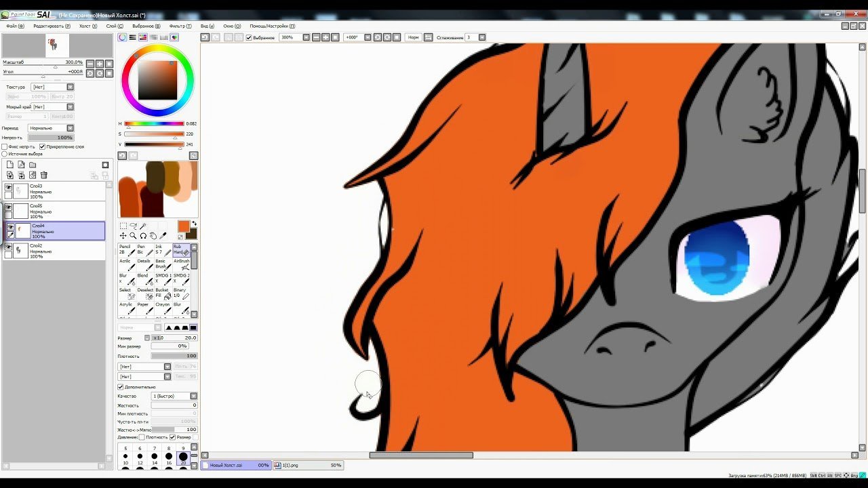This screenshot has width=868, height=488.
Task: Expand the Переход blending mode dropdown
Action: coord(51,128)
